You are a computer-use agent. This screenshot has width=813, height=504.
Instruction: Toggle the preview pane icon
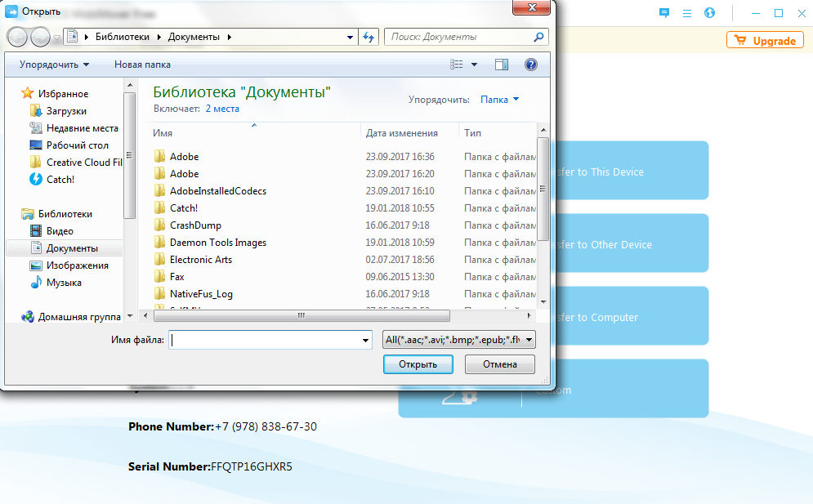tap(502, 65)
